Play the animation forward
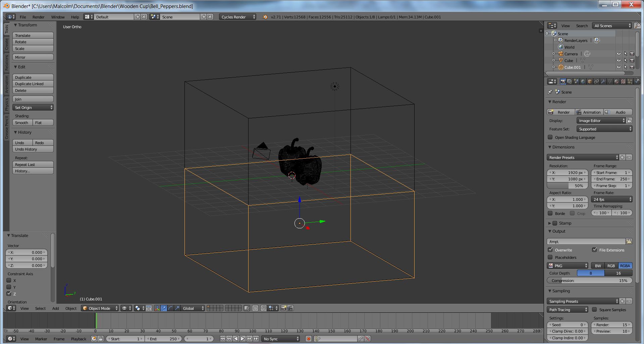Viewport: 644px width, 344px height. 243,339
